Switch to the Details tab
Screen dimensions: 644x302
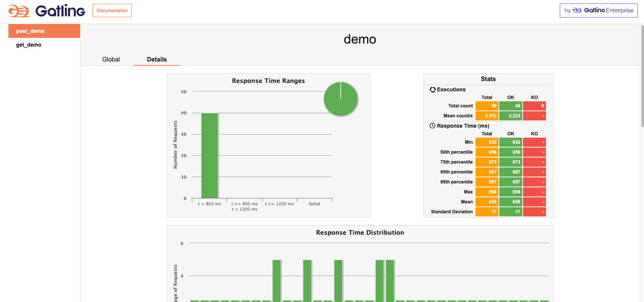pos(157,59)
